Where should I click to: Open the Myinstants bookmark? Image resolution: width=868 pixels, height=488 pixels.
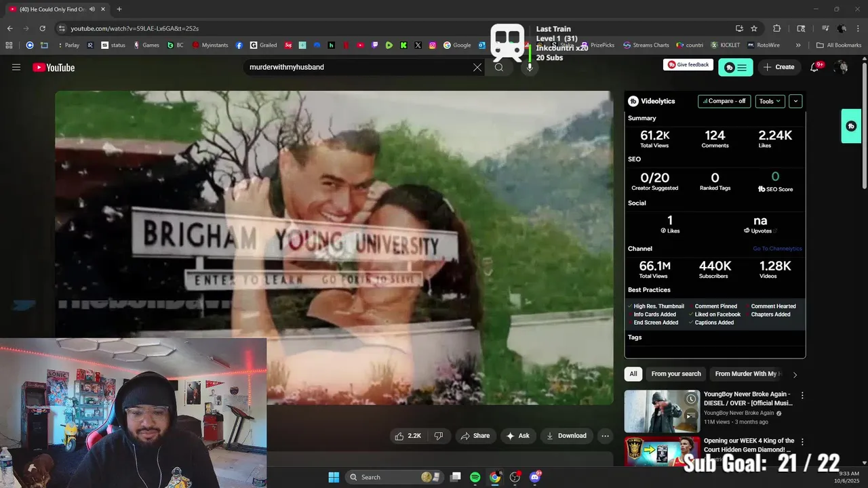210,45
